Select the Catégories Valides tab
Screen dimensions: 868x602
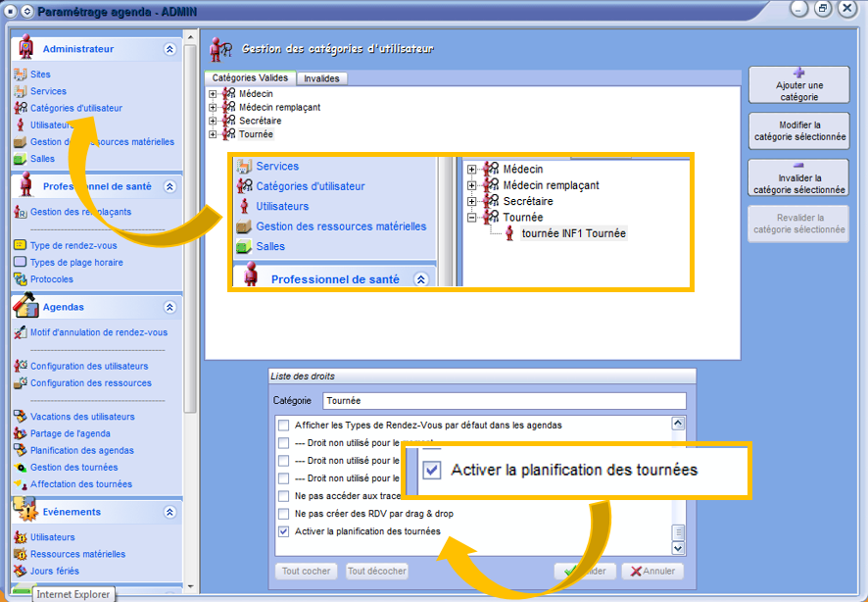tap(250, 77)
